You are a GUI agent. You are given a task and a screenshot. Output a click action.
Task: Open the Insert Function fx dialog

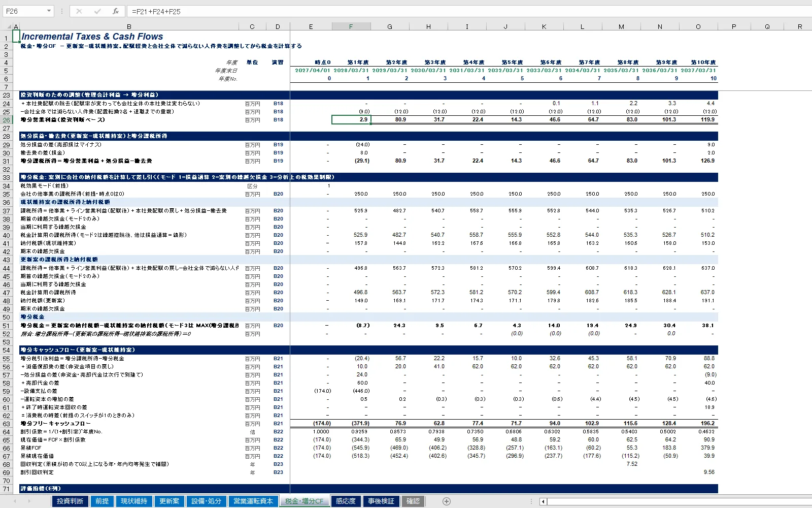pos(116,11)
